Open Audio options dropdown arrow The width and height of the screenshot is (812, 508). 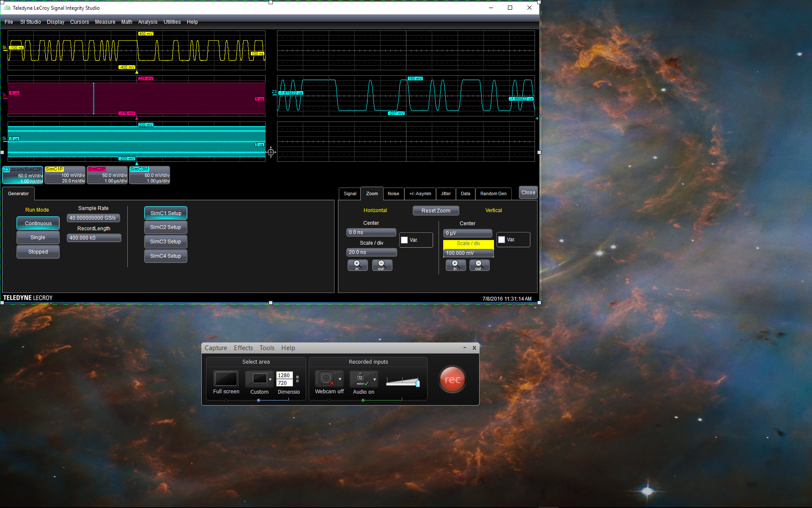coord(375,379)
